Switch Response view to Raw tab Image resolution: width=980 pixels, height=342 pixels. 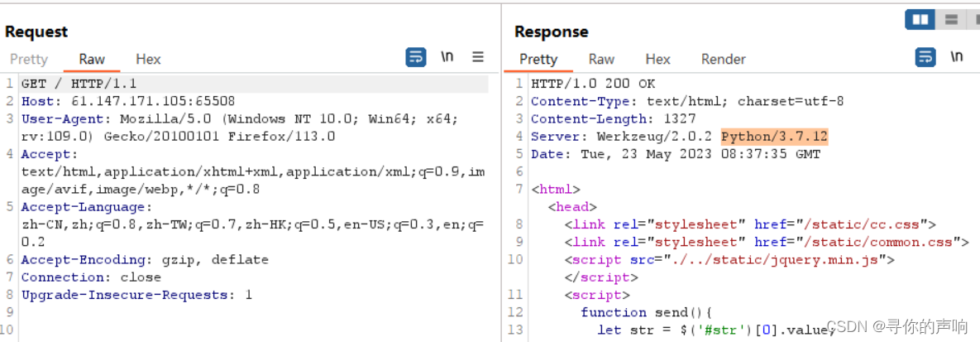point(601,60)
